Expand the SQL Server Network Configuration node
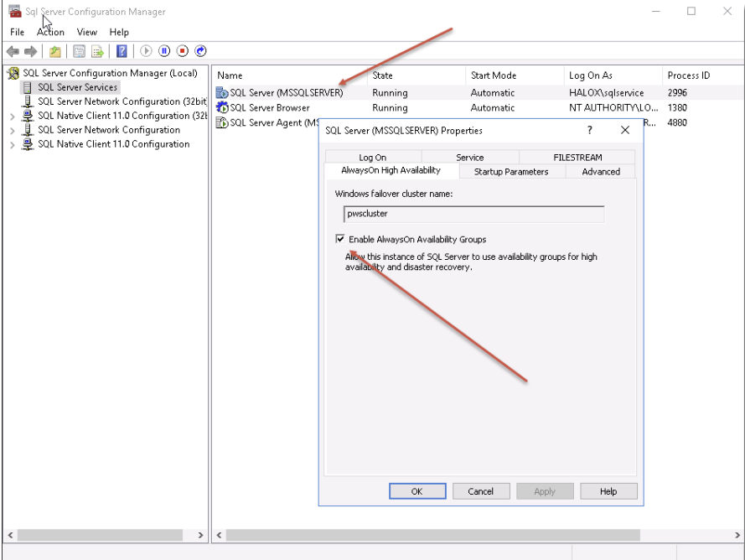This screenshot has width=745, height=560. (13, 130)
